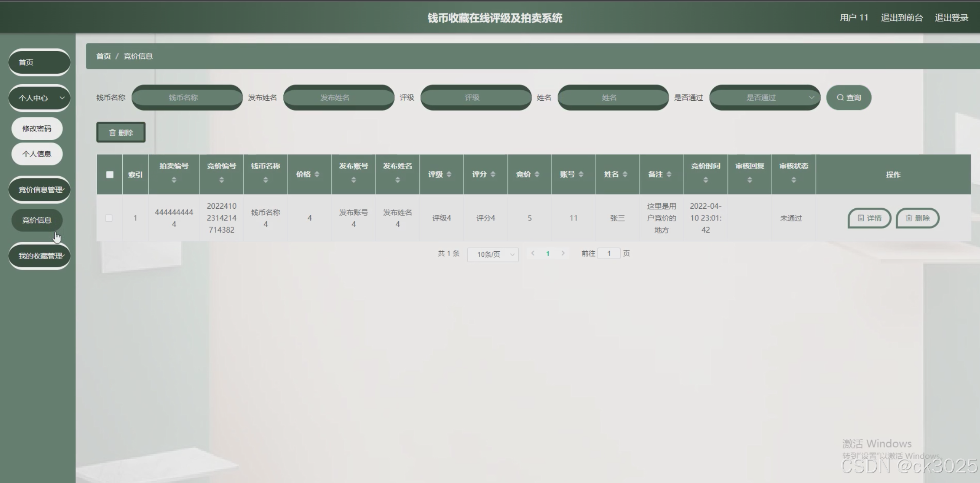Open the 10条/页 page size dropdown
980x483 pixels.
[493, 254]
